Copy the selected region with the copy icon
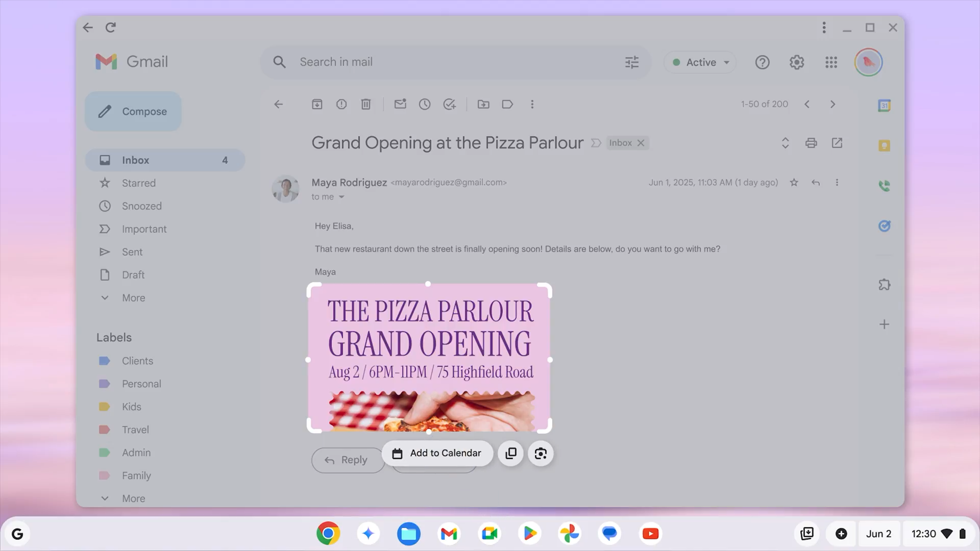Viewport: 980px width, 551px height. (x=511, y=454)
